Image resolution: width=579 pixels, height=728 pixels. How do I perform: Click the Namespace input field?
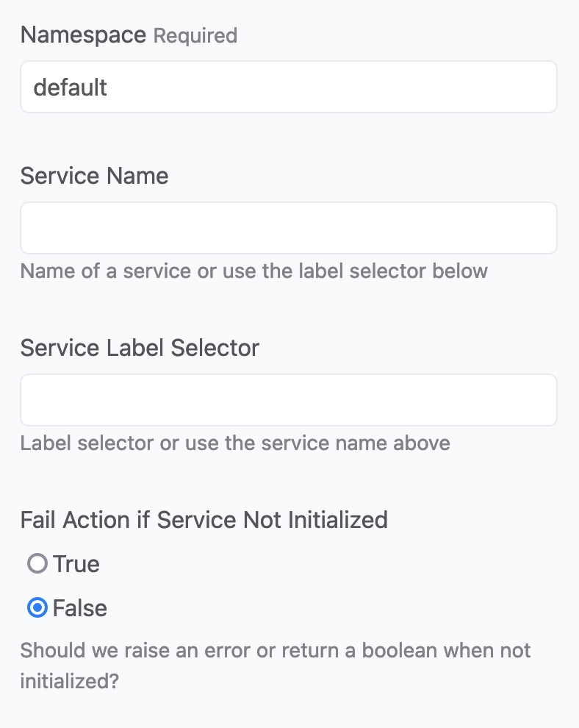[289, 87]
